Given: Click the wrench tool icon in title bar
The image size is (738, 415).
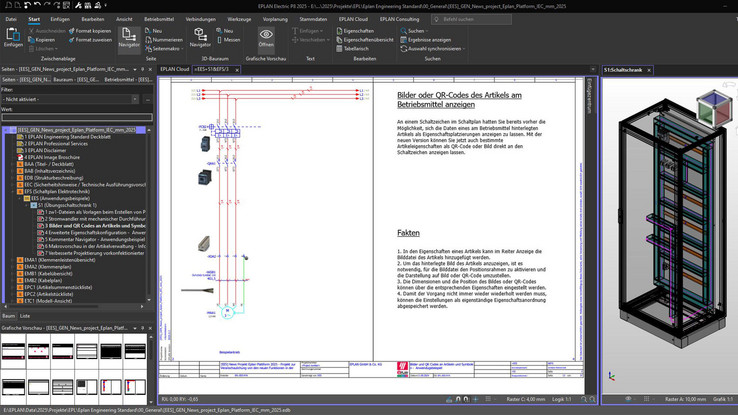Looking at the screenshot, I should click(78, 5).
